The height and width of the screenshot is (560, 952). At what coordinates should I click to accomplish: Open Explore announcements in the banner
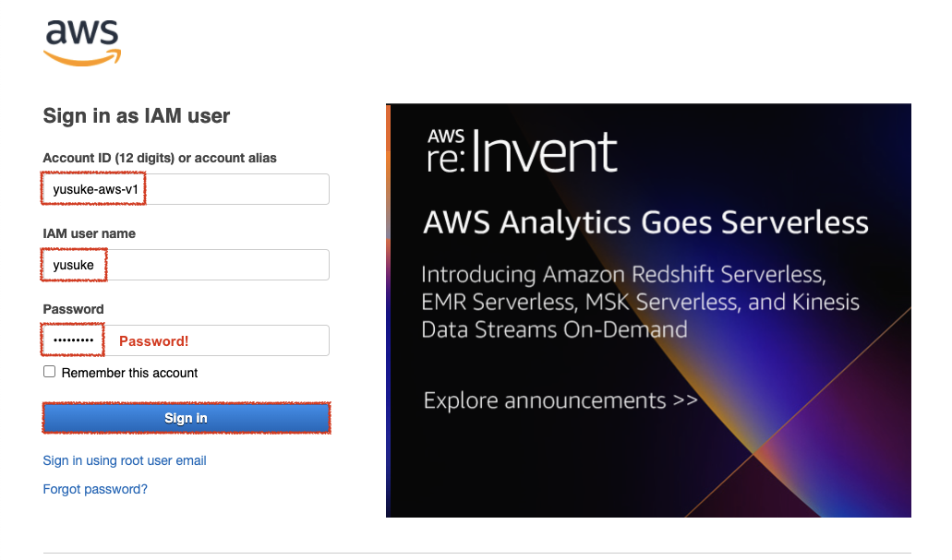[x=560, y=400]
